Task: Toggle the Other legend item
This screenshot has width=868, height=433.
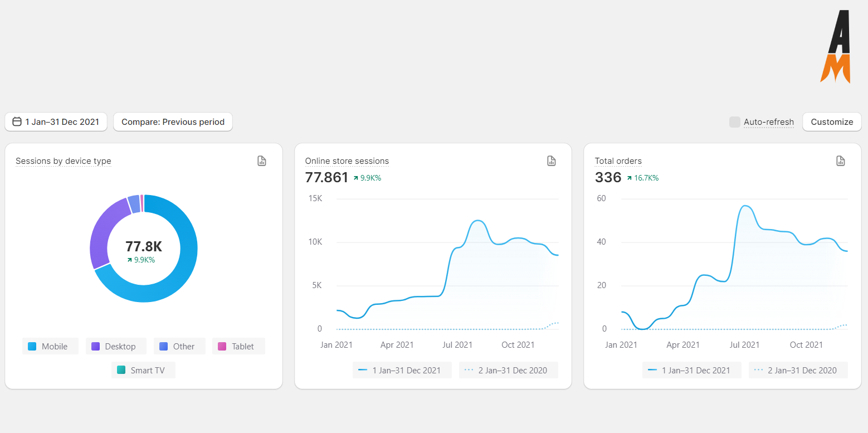Action: pos(179,346)
